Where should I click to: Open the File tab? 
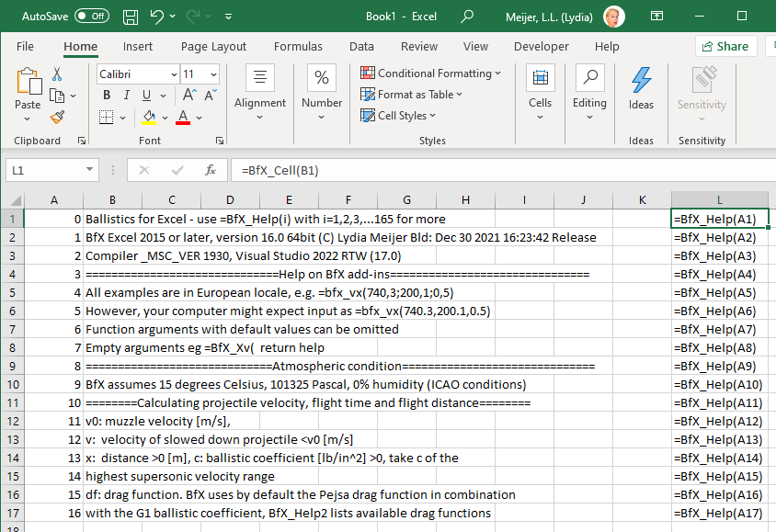point(25,47)
